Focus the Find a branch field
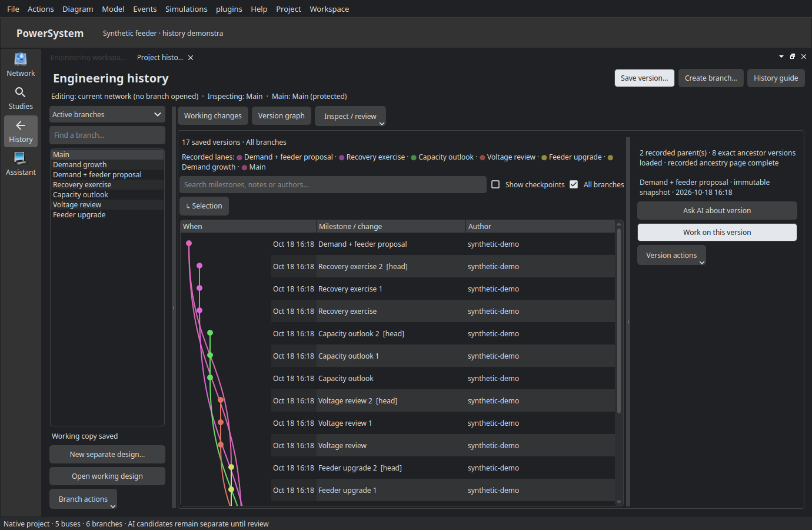The width and height of the screenshot is (812, 530). 107,135
